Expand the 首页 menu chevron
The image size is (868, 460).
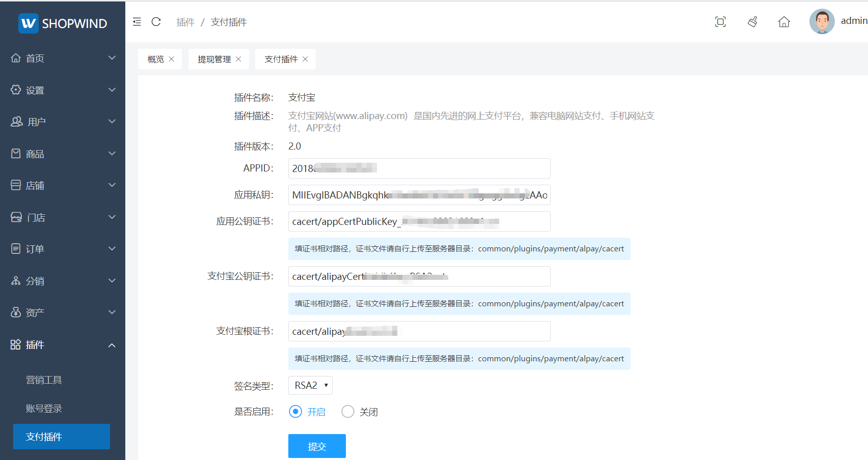click(x=112, y=58)
